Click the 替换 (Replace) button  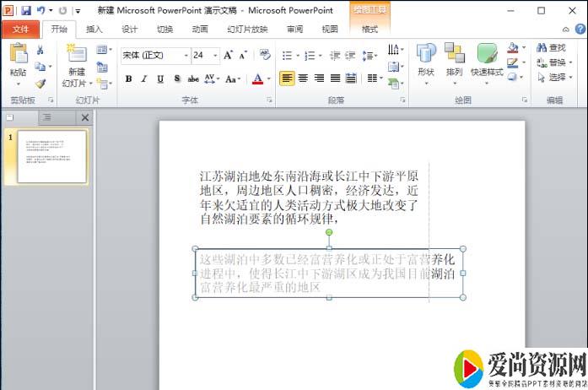(550, 62)
